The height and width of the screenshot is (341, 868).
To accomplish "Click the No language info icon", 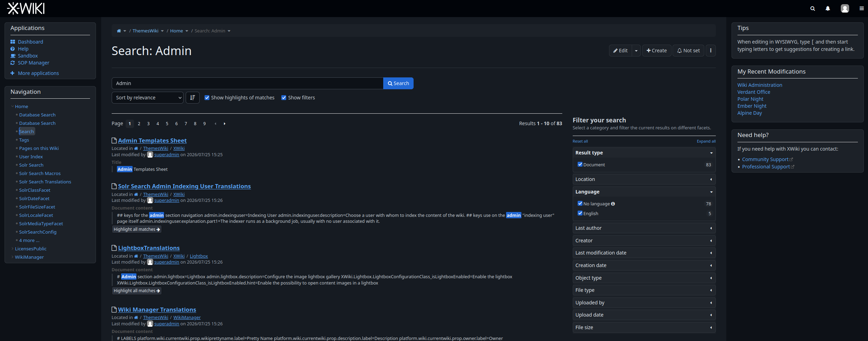I will (x=613, y=204).
